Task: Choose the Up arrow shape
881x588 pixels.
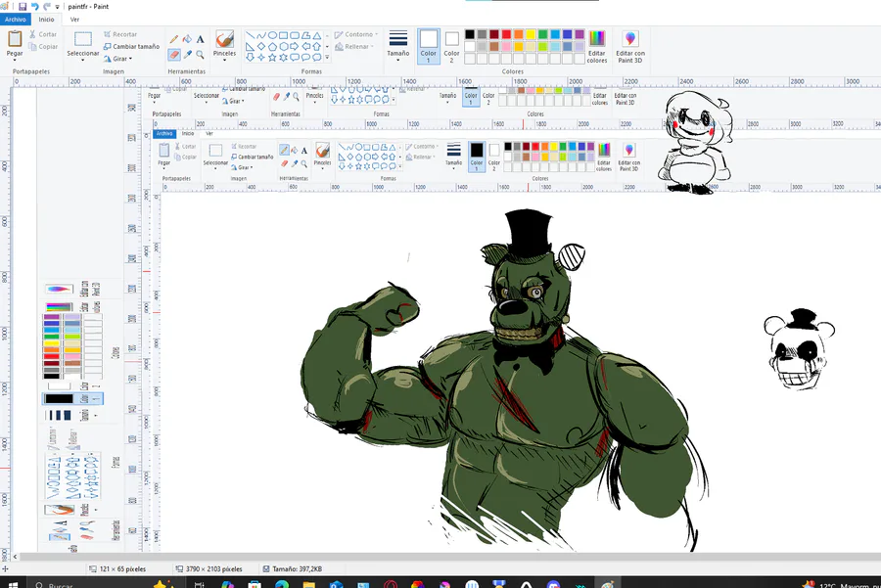Action: coord(317,47)
